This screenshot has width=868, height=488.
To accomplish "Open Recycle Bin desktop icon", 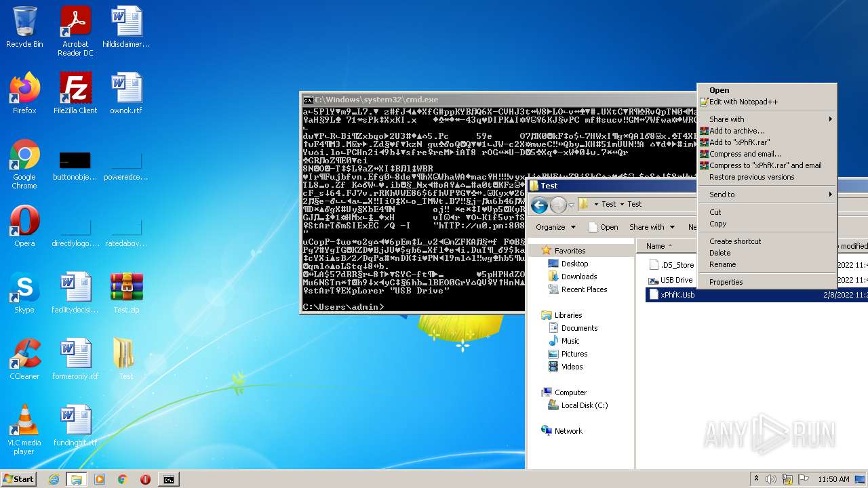I will [24, 28].
